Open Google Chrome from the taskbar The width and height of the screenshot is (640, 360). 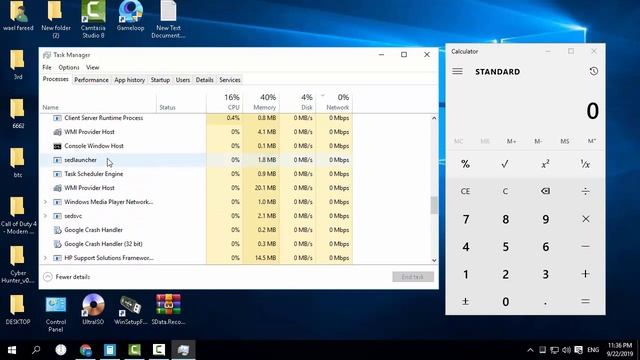tap(85, 350)
